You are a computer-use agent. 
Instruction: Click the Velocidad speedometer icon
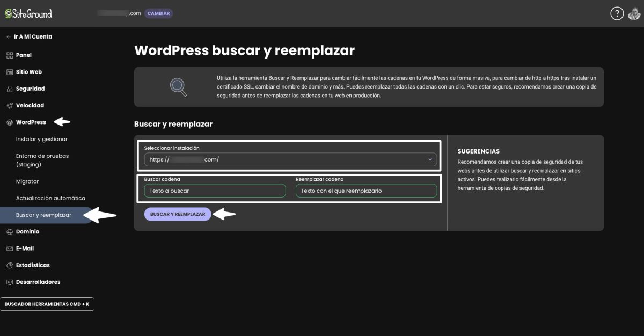9,105
